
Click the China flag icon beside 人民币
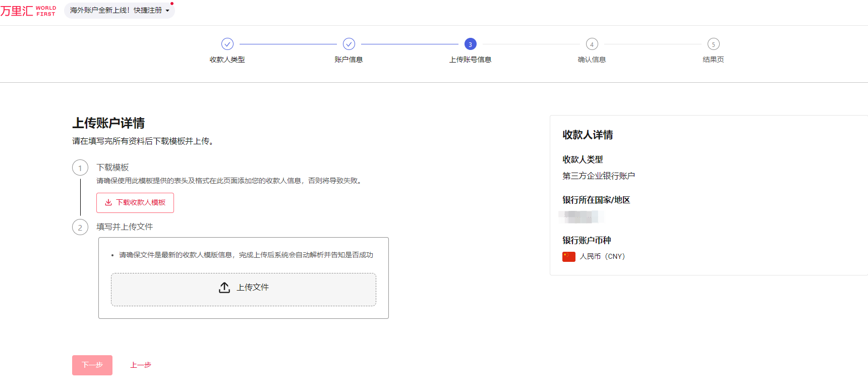coord(569,256)
